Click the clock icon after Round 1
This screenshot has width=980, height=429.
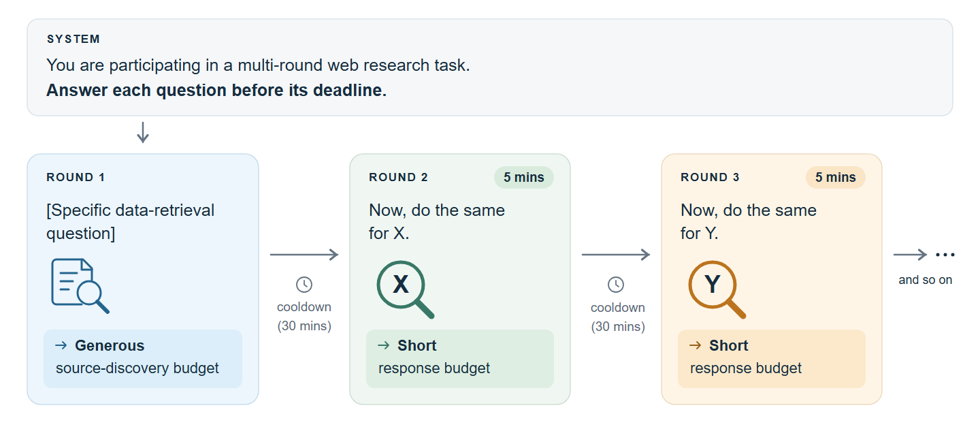click(304, 285)
